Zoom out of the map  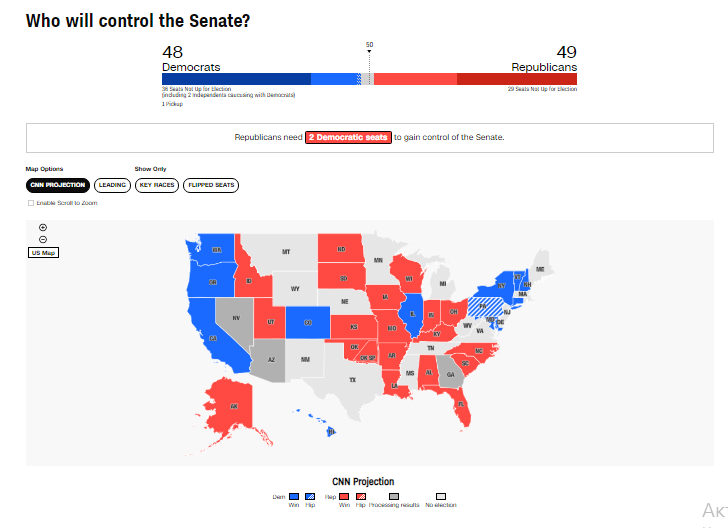[43, 240]
